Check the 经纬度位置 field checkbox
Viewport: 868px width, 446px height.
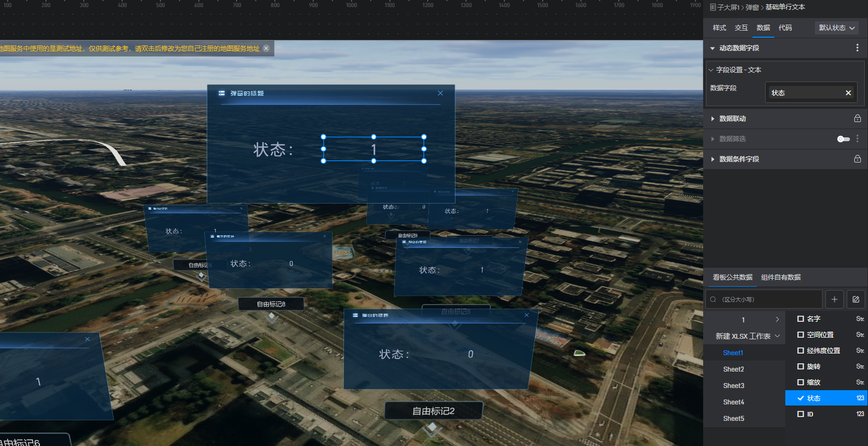801,350
